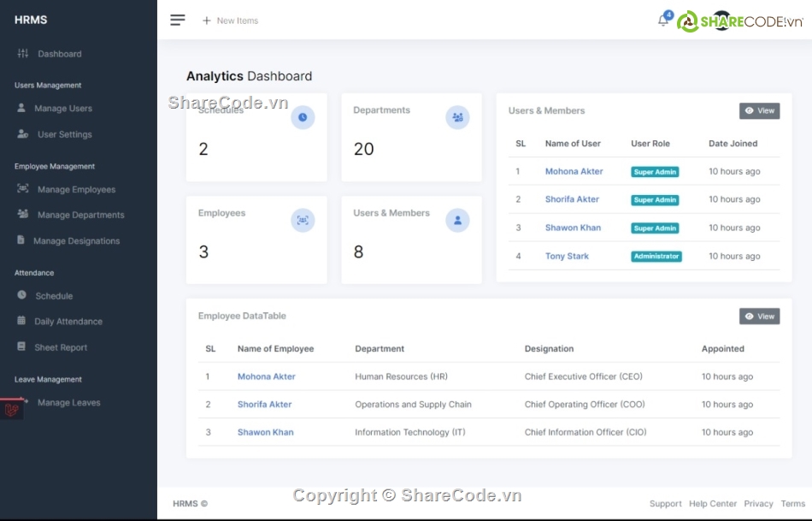Viewport: 812px width, 521px height.
Task: Open User Settings in sidebar
Action: 64,134
